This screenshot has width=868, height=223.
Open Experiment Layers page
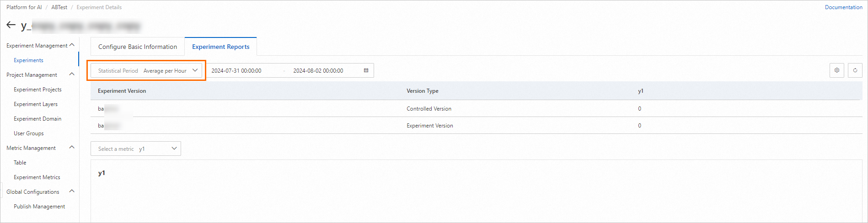point(36,104)
